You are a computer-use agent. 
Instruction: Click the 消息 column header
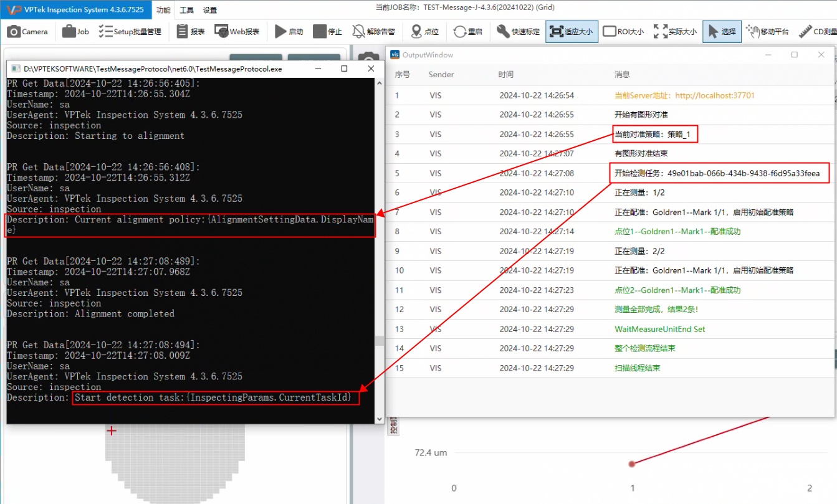pos(622,75)
